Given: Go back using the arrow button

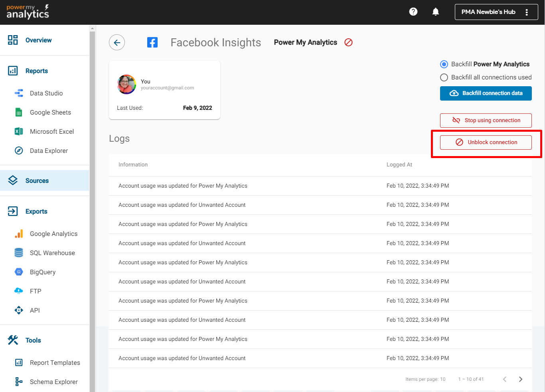Looking at the screenshot, I should click(x=117, y=43).
